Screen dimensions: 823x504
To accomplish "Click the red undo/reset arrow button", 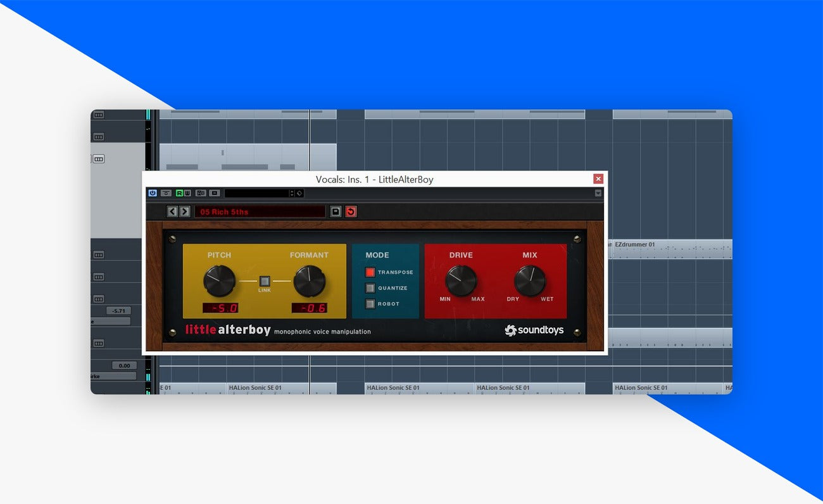I will point(351,211).
